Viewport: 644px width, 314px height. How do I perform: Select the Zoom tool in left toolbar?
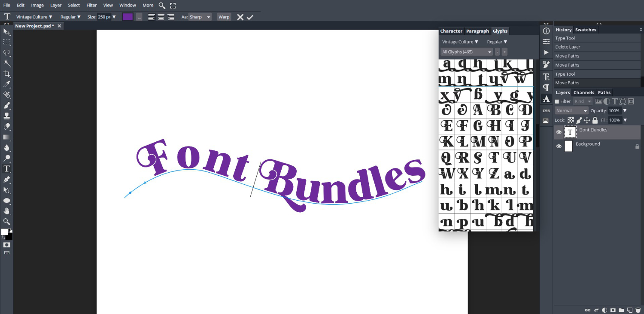click(x=7, y=221)
